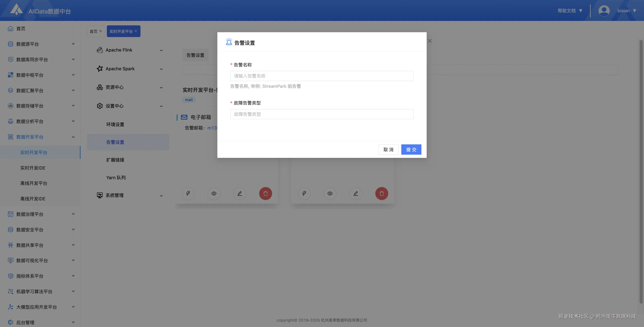Toggle the eye view icon on second card
The height and width of the screenshot is (327, 644).
click(330, 193)
